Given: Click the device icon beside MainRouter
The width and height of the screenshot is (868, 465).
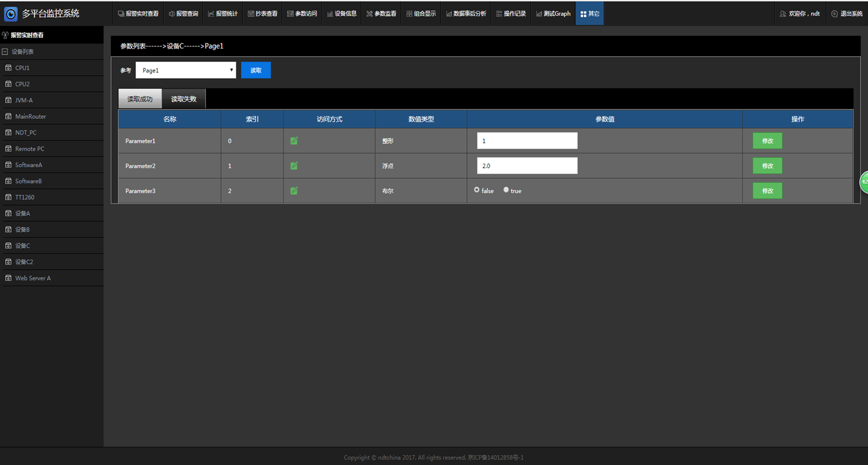Looking at the screenshot, I should pos(8,116).
